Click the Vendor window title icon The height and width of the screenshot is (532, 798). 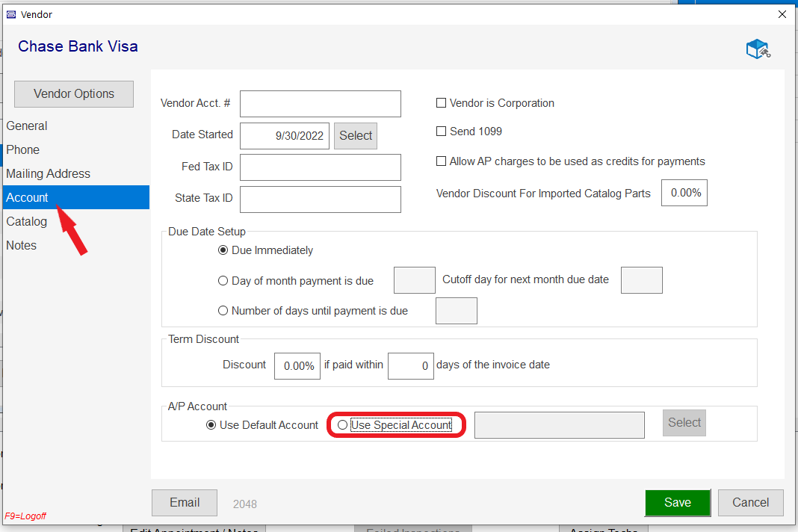click(x=10, y=14)
